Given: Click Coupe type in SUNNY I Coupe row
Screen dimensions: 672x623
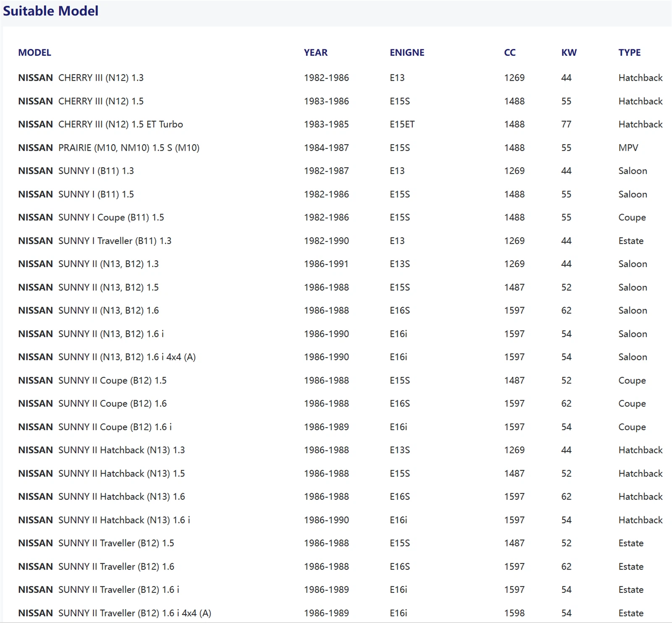Looking at the screenshot, I should tap(632, 218).
